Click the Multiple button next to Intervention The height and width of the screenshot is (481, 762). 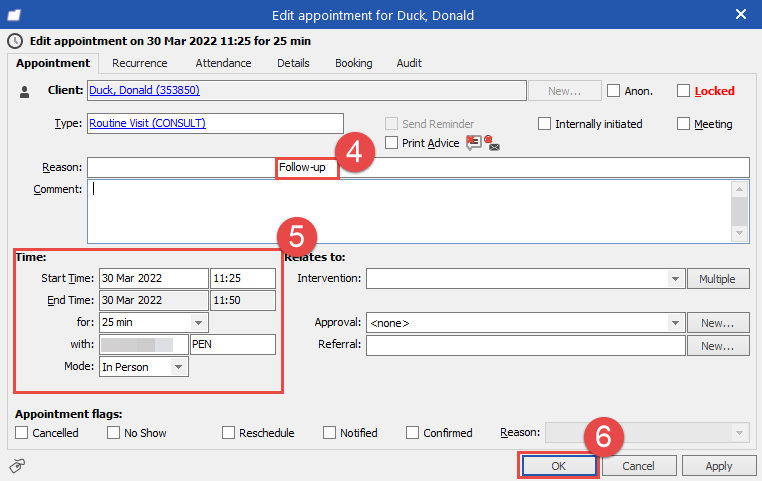[717, 279]
